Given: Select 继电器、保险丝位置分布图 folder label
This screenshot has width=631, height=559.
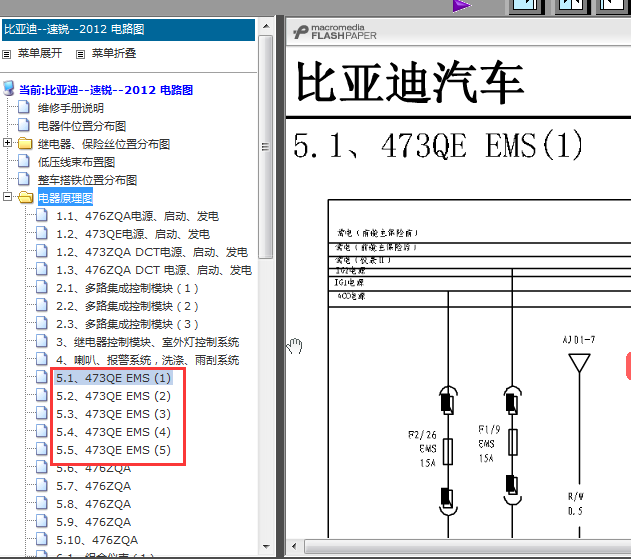Looking at the screenshot, I should pyautogui.click(x=104, y=144).
